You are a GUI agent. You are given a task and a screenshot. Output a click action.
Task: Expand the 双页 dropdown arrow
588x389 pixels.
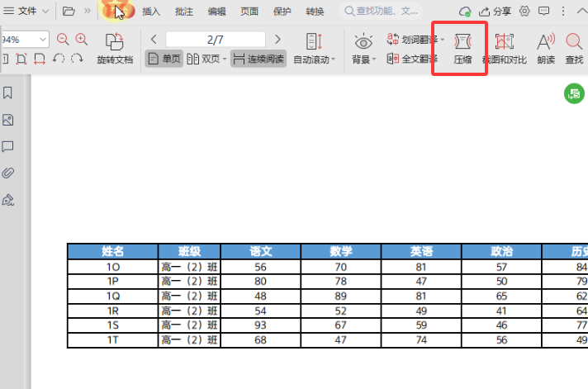(x=225, y=59)
